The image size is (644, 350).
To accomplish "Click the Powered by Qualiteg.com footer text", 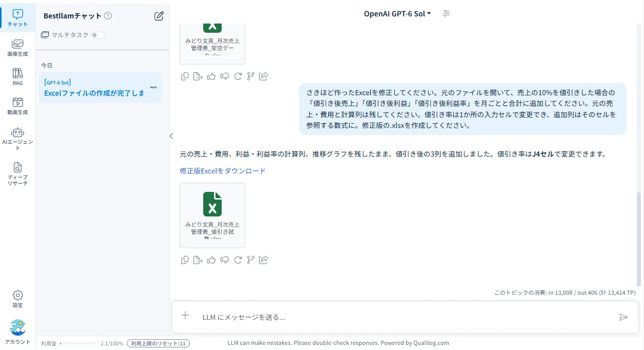I will (414, 343).
